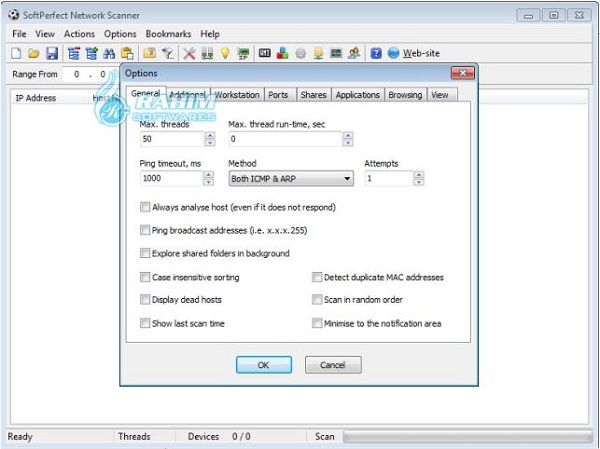Click the Save floppy disk icon
The width and height of the screenshot is (600, 449).
coord(52,53)
